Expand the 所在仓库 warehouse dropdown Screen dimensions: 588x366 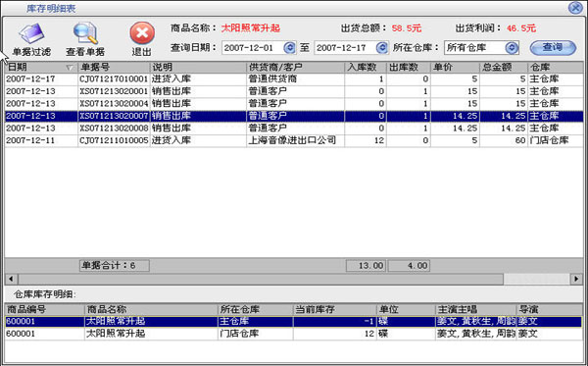(x=512, y=48)
